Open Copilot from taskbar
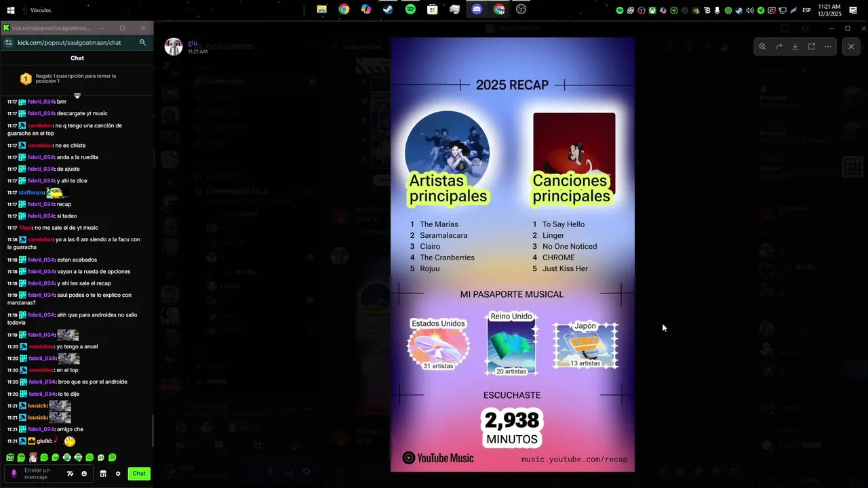This screenshot has width=868, height=488. [x=366, y=9]
